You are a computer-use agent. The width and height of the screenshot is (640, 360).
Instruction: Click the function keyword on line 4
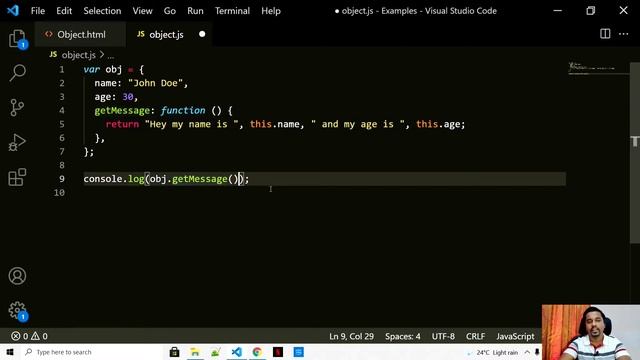pyautogui.click(x=183, y=110)
